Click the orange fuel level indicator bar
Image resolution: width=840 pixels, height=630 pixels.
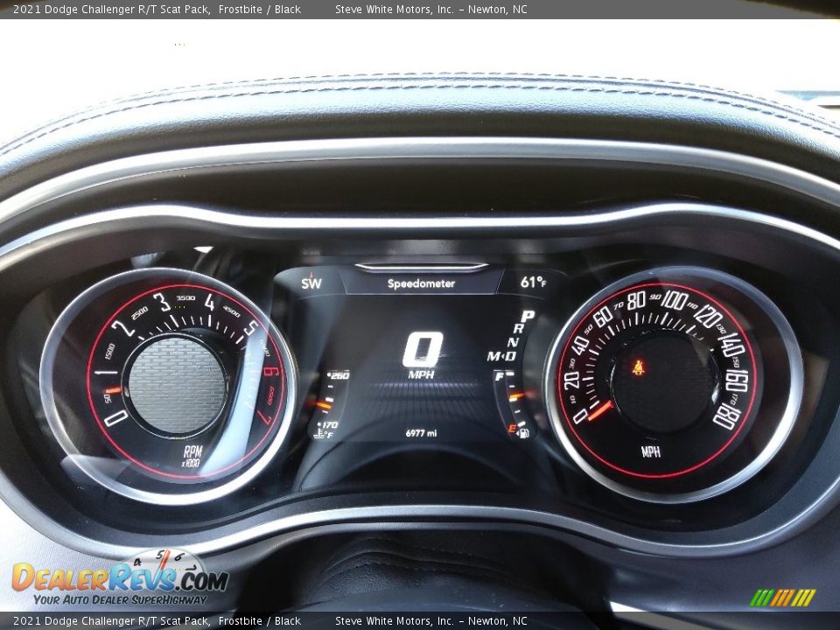point(516,396)
